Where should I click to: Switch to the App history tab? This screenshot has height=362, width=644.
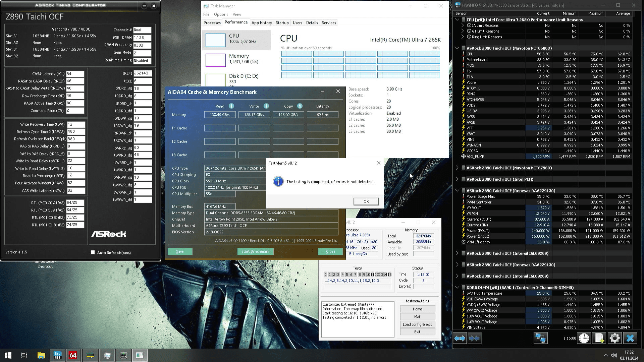pyautogui.click(x=262, y=23)
